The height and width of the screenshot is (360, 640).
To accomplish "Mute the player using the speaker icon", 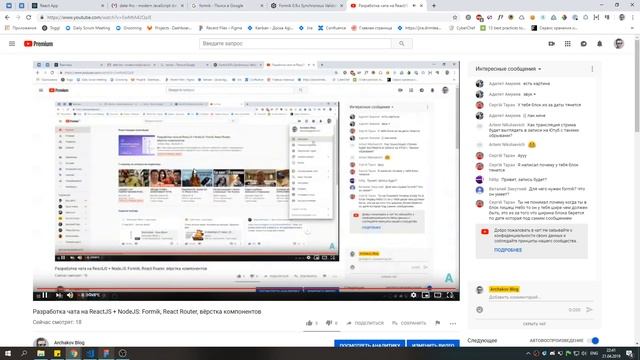I will coord(70,295).
